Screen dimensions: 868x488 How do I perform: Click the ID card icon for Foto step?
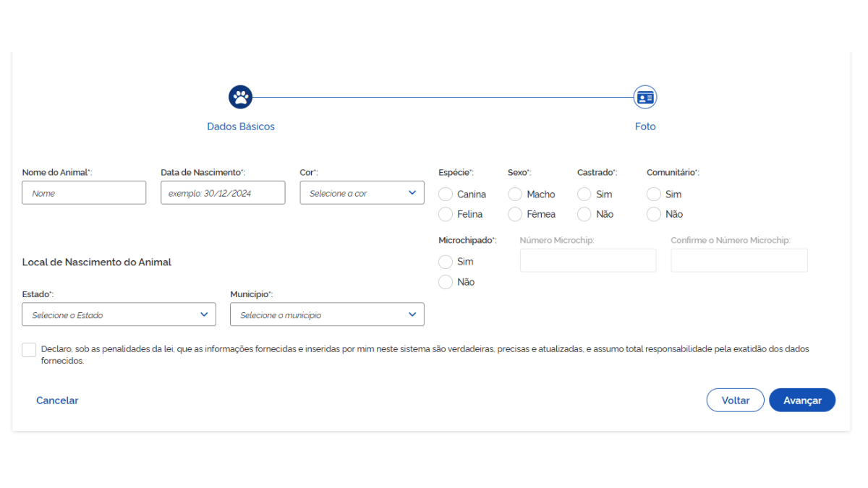tap(644, 97)
